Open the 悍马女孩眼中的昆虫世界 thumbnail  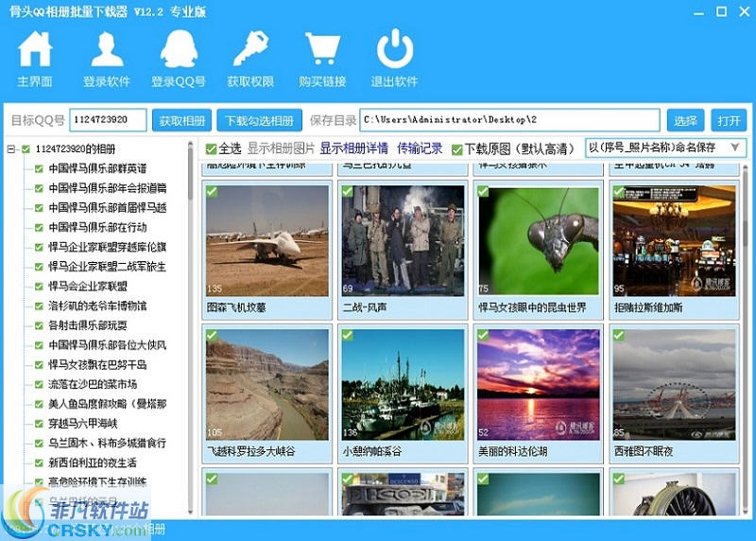point(539,241)
